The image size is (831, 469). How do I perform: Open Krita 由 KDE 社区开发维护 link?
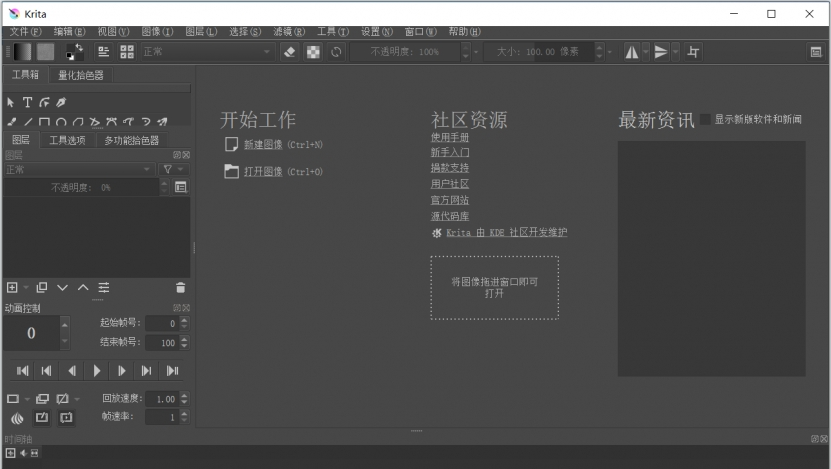pyautogui.click(x=506, y=232)
